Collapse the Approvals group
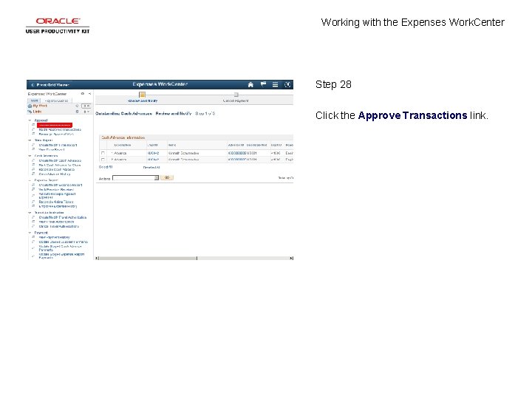532x399 pixels. [x=30, y=120]
